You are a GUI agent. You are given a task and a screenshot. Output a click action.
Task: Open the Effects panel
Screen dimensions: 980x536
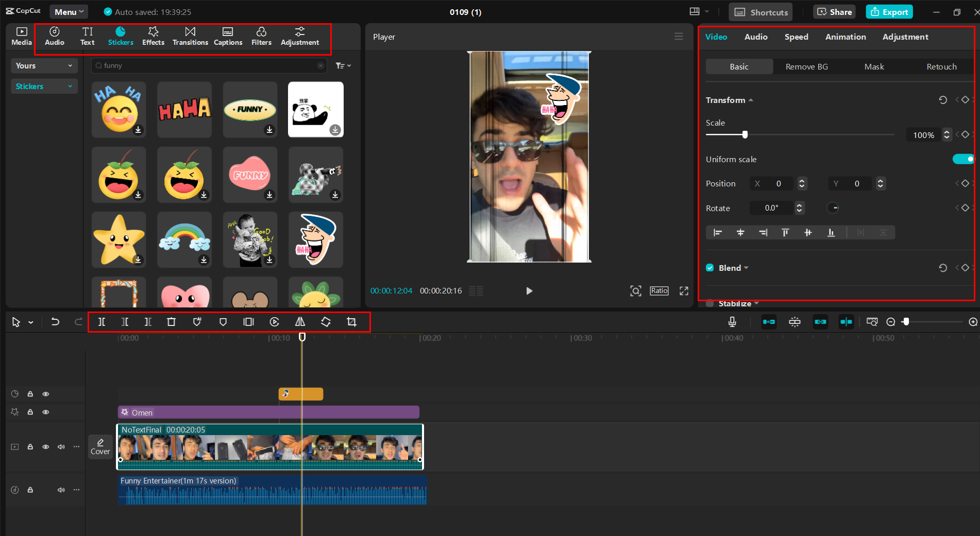tap(153, 36)
